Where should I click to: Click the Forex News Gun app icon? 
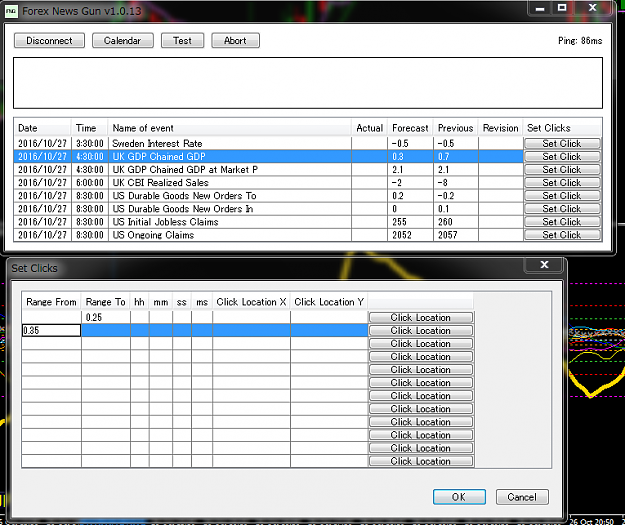pos(11,11)
